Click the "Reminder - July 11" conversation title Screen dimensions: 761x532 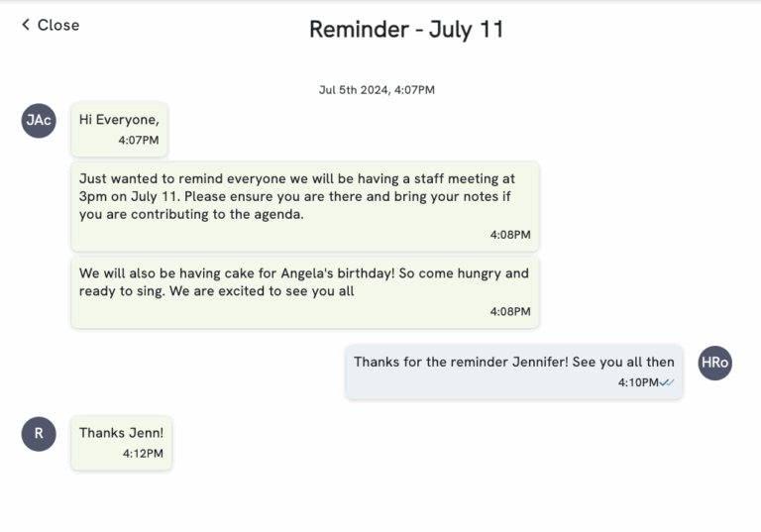click(x=406, y=29)
